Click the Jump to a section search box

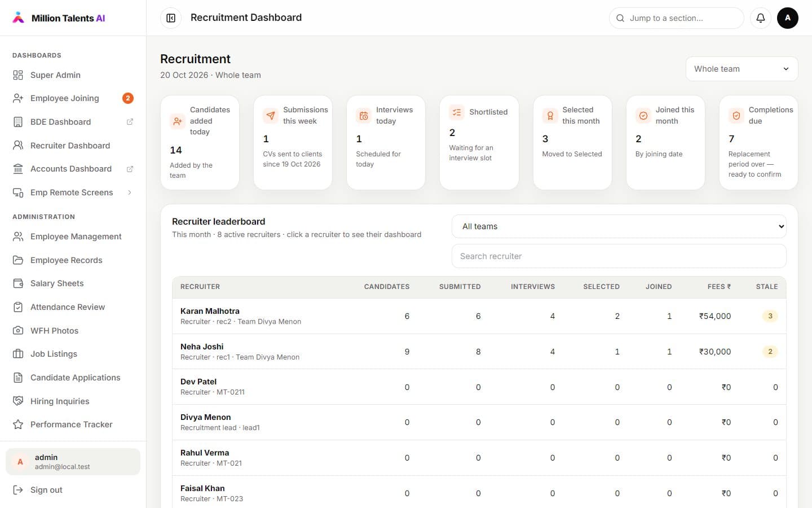click(x=676, y=18)
